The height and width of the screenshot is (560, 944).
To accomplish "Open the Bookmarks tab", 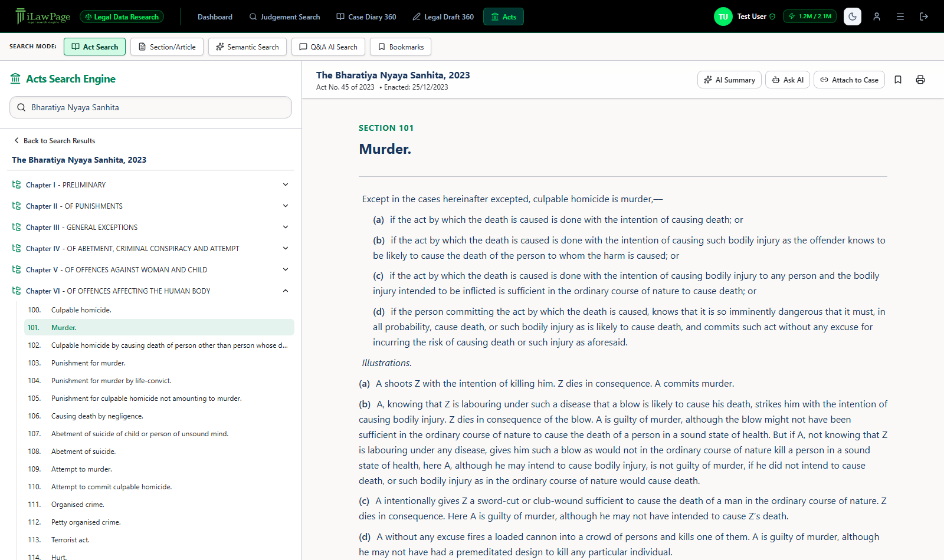I will click(401, 47).
